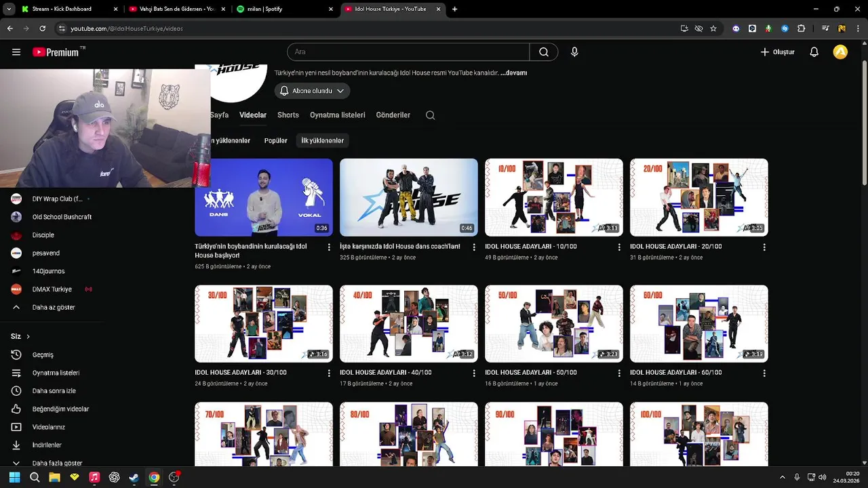Open the Gönderiler tab
Screen dimensions: 868x488
pyautogui.click(x=393, y=115)
